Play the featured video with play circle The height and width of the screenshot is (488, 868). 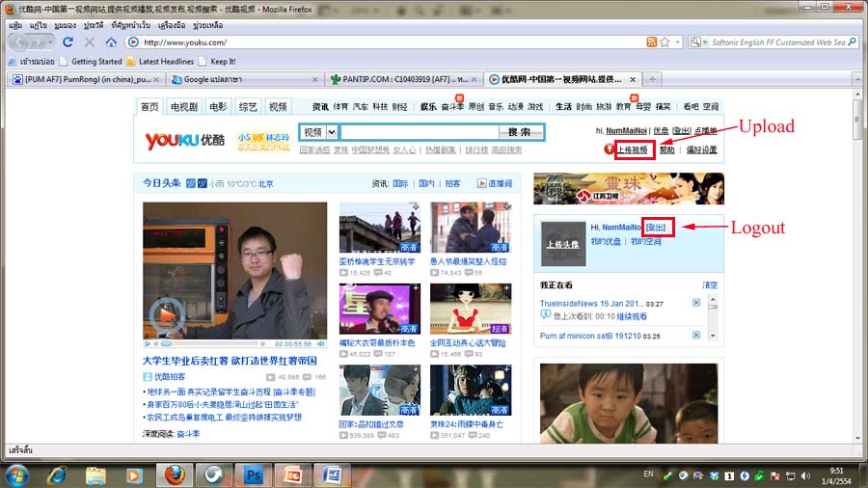click(x=167, y=316)
